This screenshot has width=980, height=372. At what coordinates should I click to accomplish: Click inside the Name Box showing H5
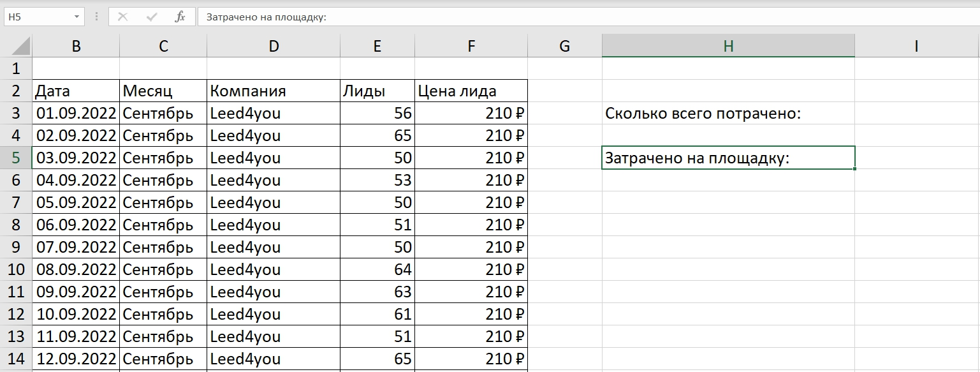[x=38, y=17]
